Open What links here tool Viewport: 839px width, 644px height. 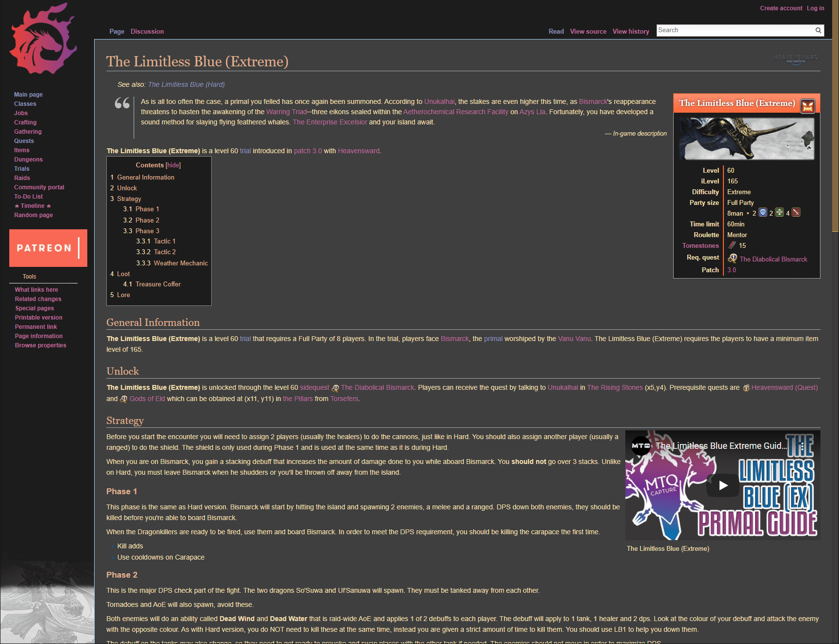click(x=36, y=290)
